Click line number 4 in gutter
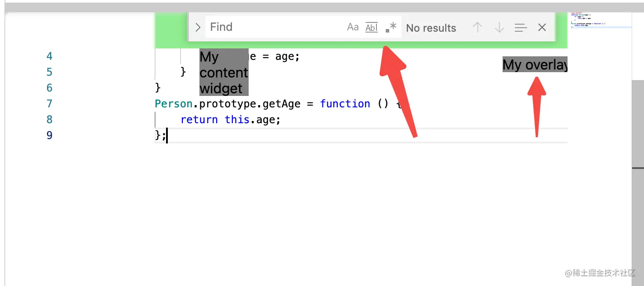 pos(49,56)
